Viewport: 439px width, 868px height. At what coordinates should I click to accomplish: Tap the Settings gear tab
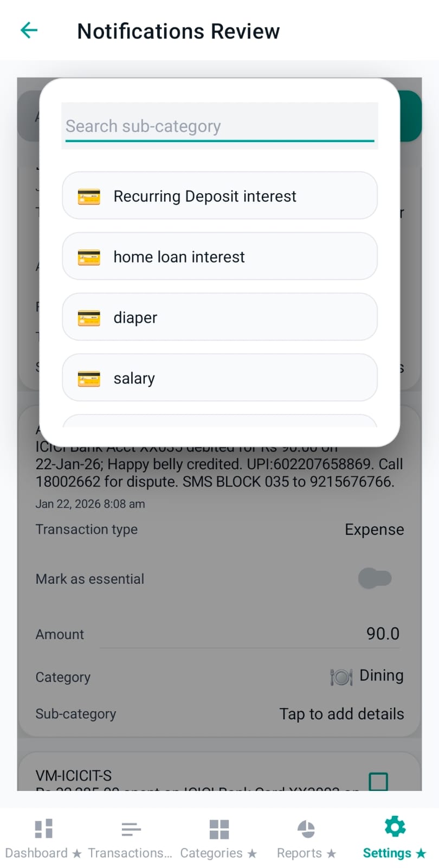tap(395, 827)
